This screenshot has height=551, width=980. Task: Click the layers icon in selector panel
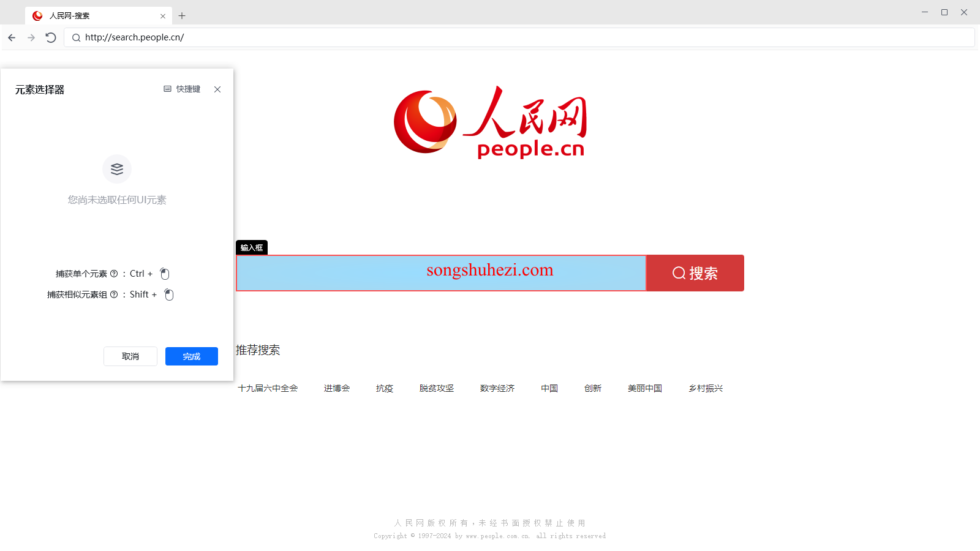[x=117, y=169]
